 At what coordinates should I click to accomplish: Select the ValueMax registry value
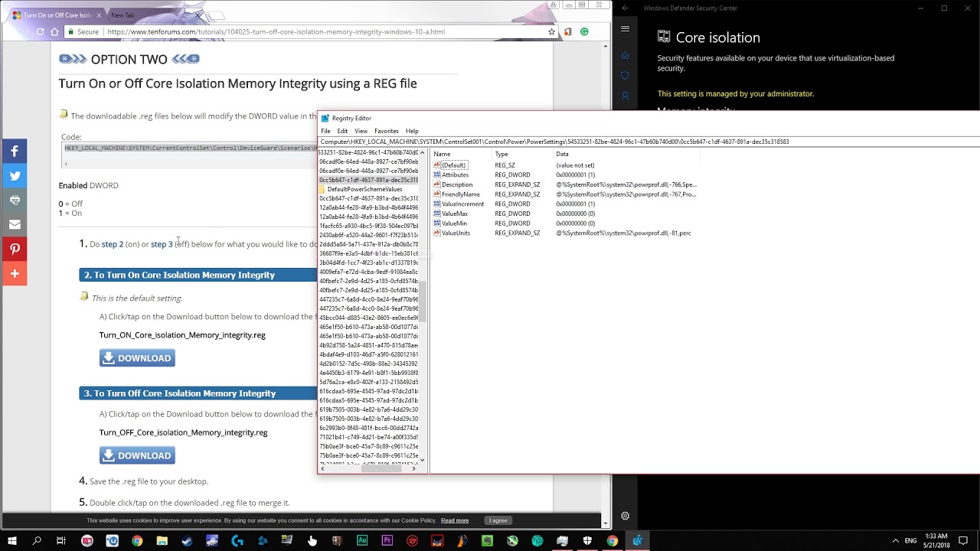coord(455,214)
